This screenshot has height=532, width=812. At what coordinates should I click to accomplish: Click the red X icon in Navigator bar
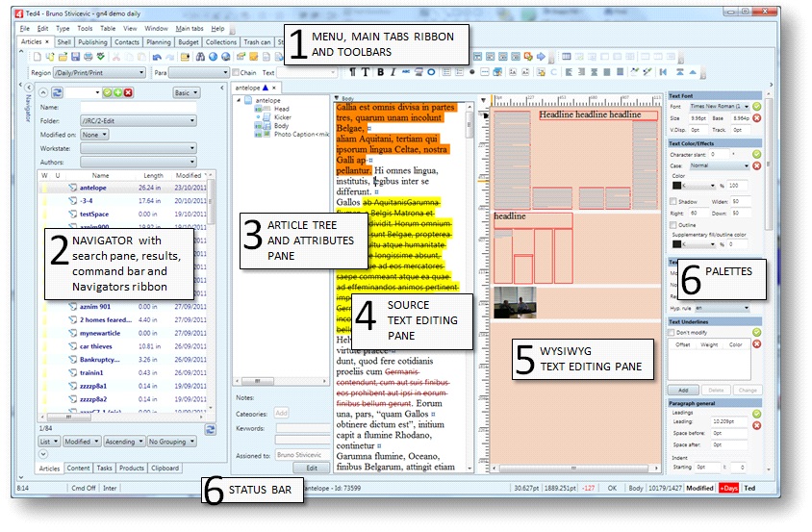pos(128,92)
